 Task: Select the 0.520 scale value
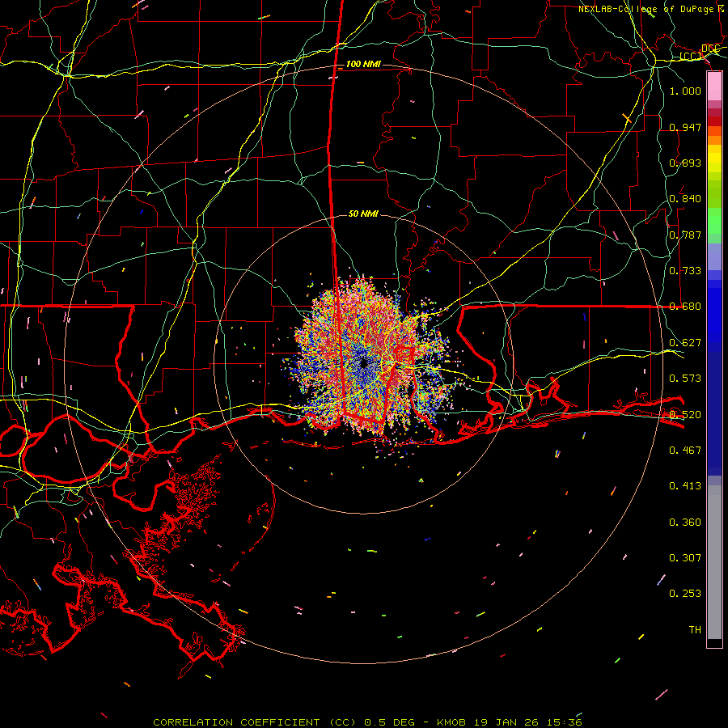(685, 415)
